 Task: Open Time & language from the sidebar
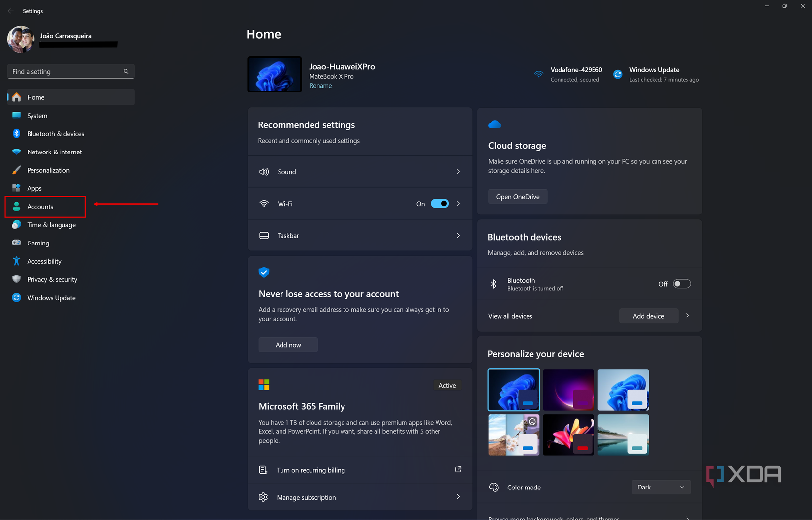click(17, 225)
